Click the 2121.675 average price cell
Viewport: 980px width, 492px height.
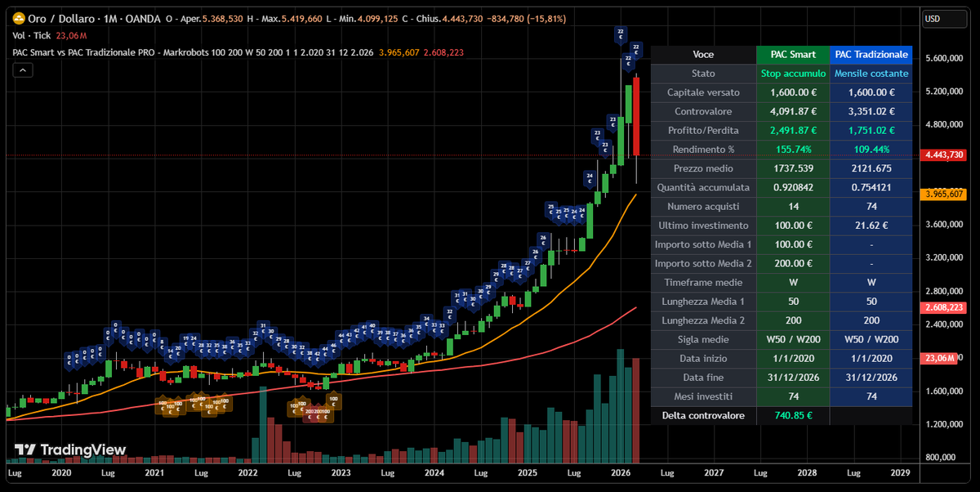point(871,168)
